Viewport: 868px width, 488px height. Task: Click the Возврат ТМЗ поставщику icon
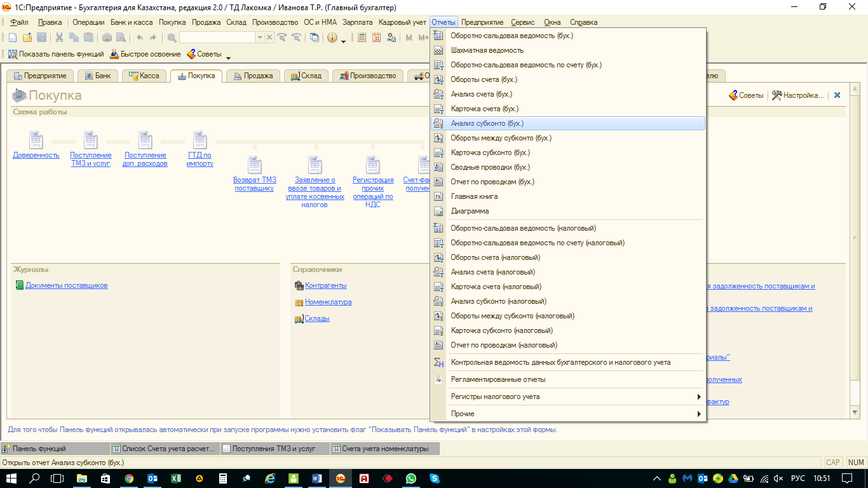[x=255, y=165]
